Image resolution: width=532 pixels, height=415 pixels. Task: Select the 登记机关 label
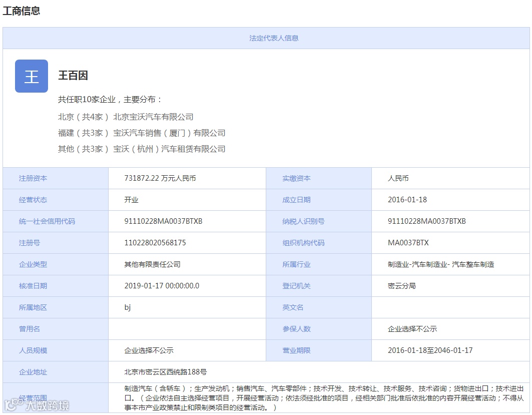click(x=297, y=286)
